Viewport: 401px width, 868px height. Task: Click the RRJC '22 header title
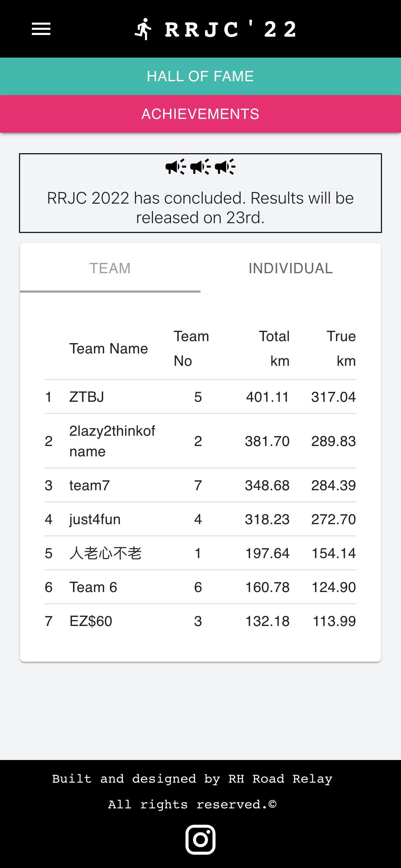click(x=231, y=29)
